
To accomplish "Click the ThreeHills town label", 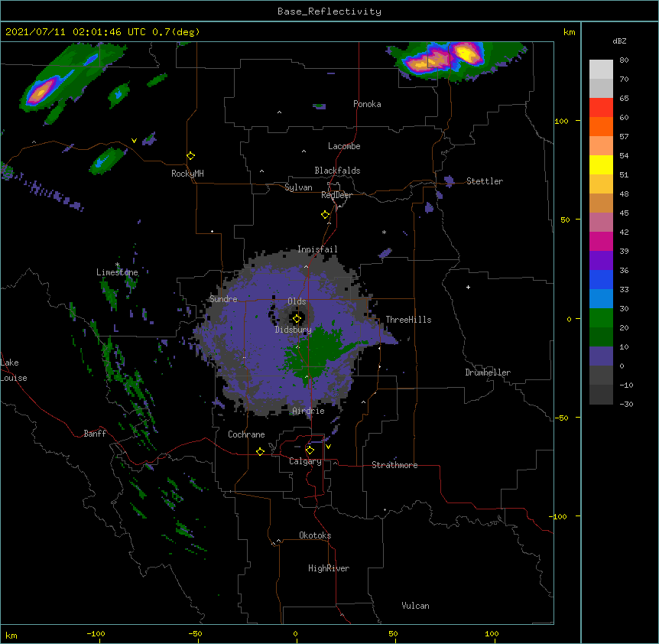I will tap(408, 320).
